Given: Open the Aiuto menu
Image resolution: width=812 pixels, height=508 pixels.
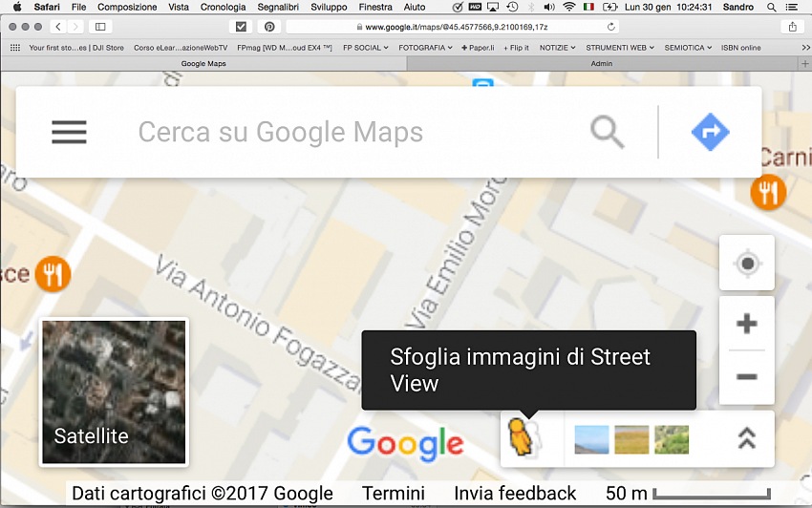Looking at the screenshot, I should click(x=415, y=8).
